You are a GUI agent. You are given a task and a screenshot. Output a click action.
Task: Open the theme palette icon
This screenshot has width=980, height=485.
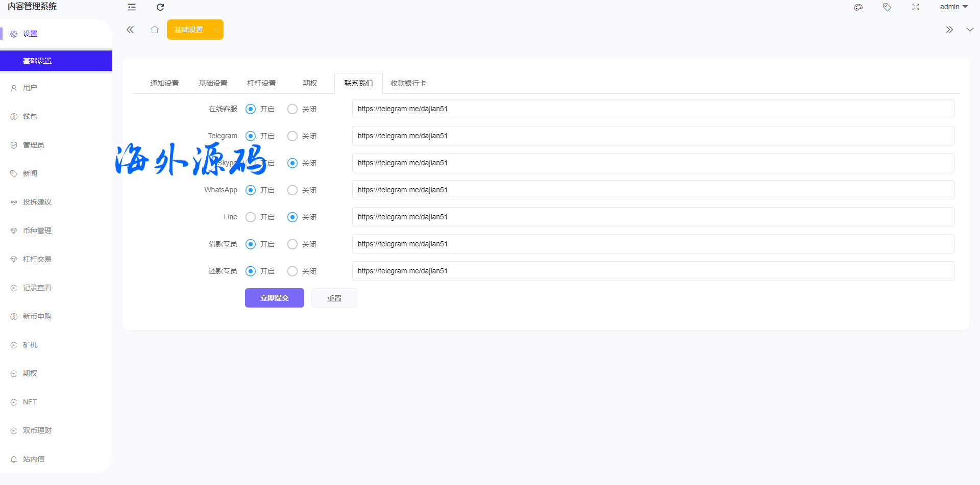(859, 7)
